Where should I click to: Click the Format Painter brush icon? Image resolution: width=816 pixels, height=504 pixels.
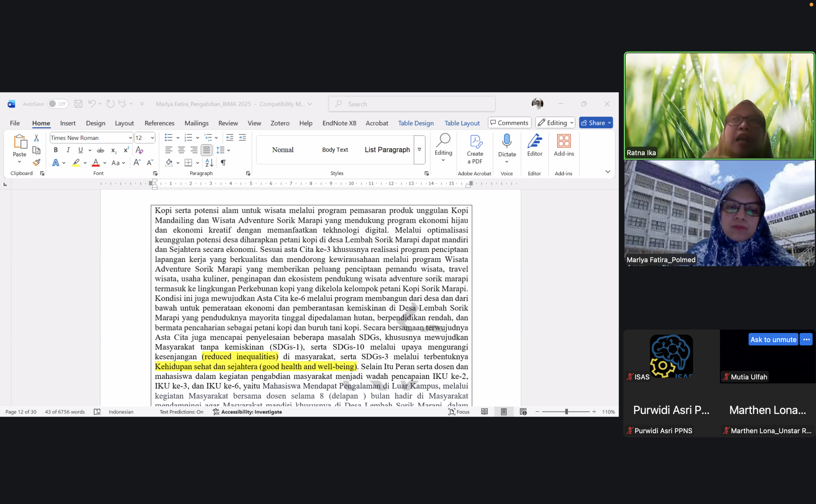point(36,163)
